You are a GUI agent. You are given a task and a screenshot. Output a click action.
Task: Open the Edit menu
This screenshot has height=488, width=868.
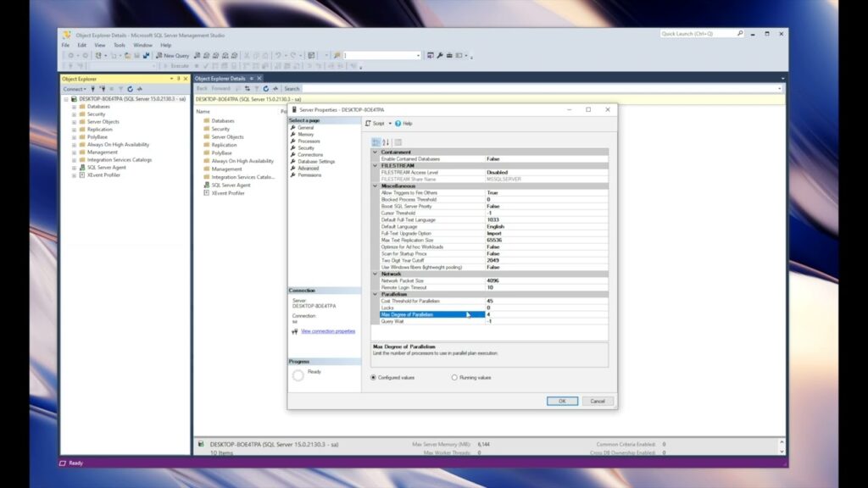82,46
